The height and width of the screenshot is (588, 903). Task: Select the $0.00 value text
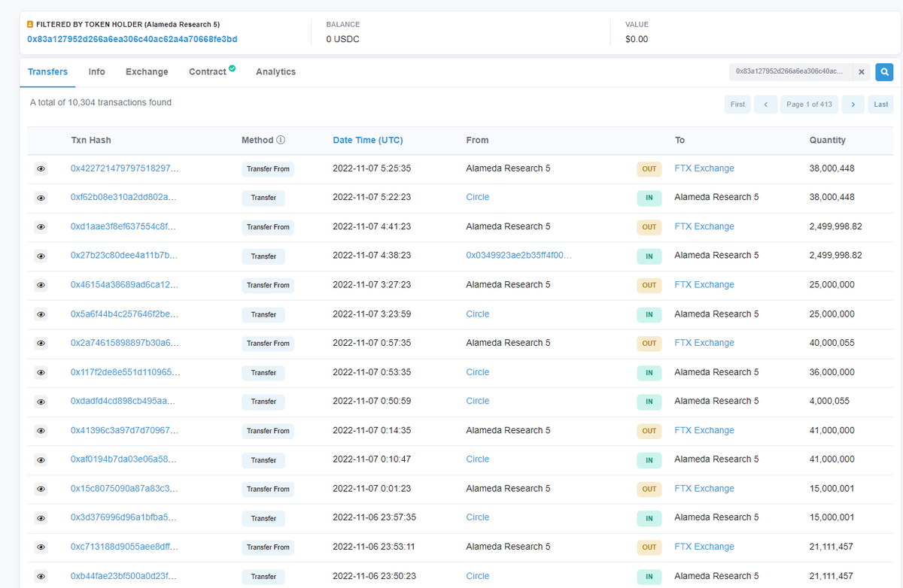click(637, 39)
